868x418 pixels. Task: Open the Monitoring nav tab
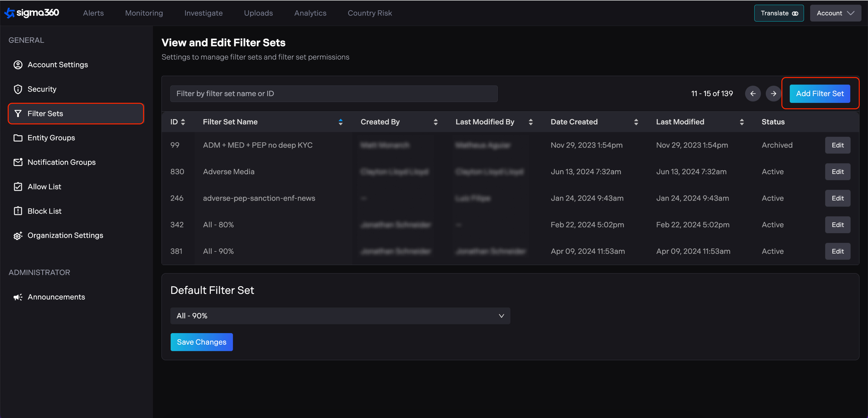tap(144, 13)
